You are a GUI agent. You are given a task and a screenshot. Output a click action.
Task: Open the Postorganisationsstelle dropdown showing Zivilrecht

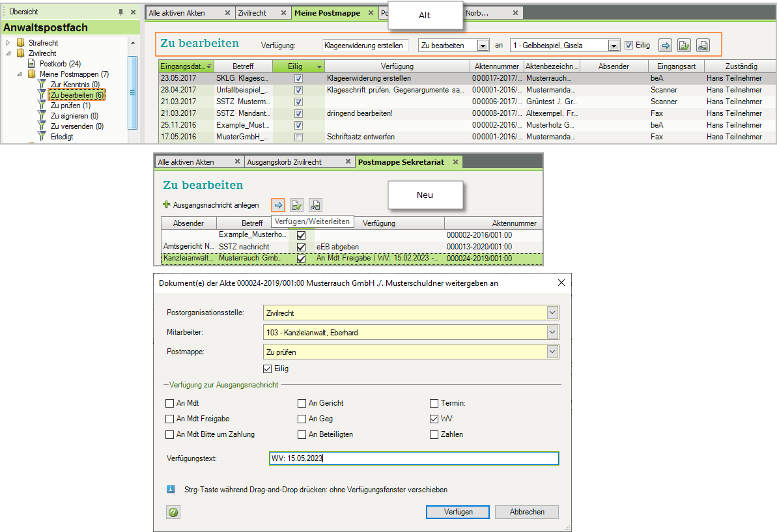pos(552,313)
